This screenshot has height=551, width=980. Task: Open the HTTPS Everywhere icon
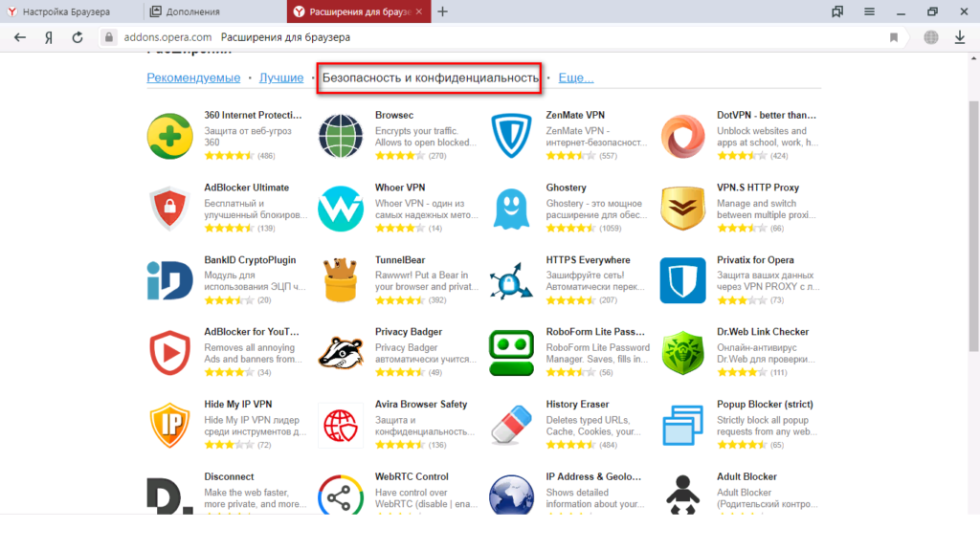[x=511, y=280]
